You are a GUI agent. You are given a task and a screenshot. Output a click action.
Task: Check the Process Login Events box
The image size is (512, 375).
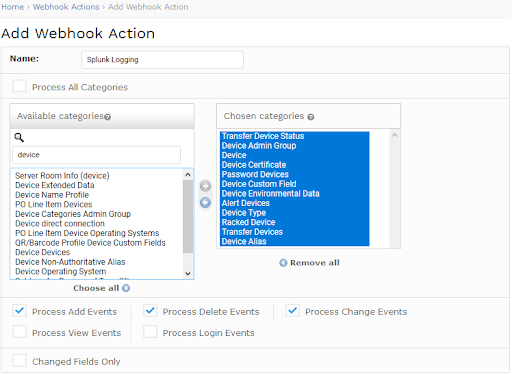(150, 332)
